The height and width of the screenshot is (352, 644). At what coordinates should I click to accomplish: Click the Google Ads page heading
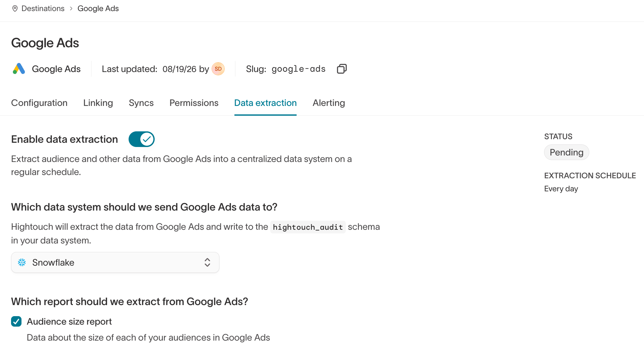click(x=45, y=43)
